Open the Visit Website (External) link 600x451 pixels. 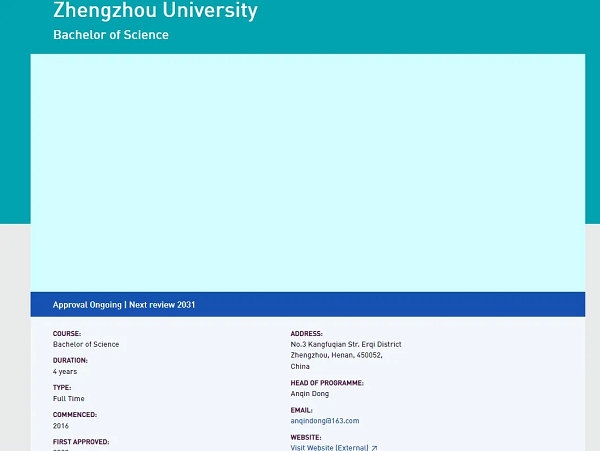pos(329,448)
